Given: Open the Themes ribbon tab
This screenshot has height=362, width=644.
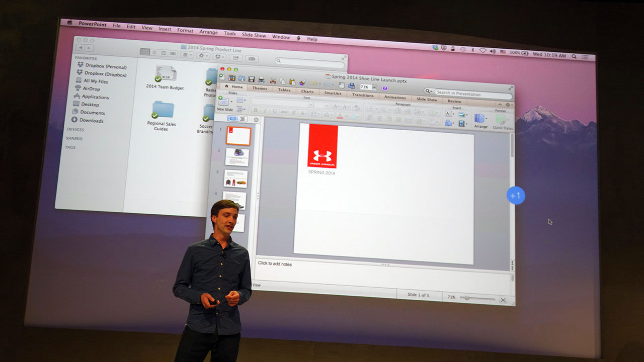Looking at the screenshot, I should (x=260, y=88).
